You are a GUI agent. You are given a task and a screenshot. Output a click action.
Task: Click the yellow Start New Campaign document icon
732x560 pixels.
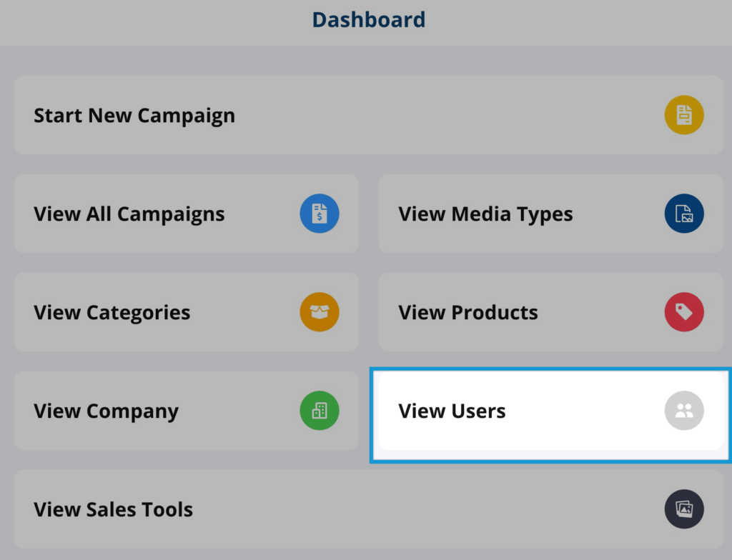(684, 115)
